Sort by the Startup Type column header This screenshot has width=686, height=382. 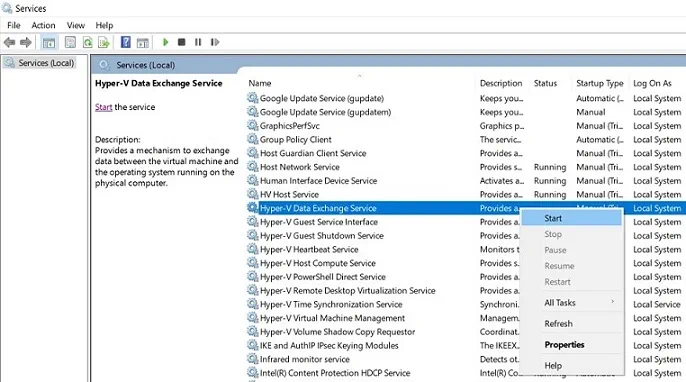(599, 83)
